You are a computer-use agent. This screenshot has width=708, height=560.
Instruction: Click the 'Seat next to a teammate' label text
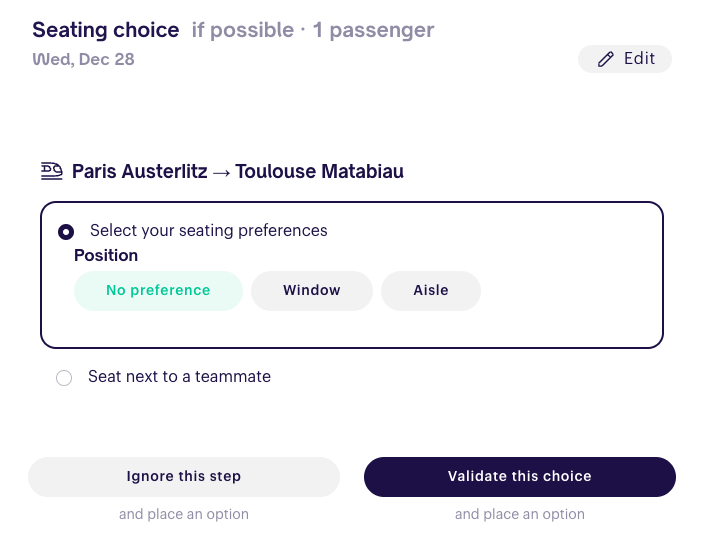179,376
